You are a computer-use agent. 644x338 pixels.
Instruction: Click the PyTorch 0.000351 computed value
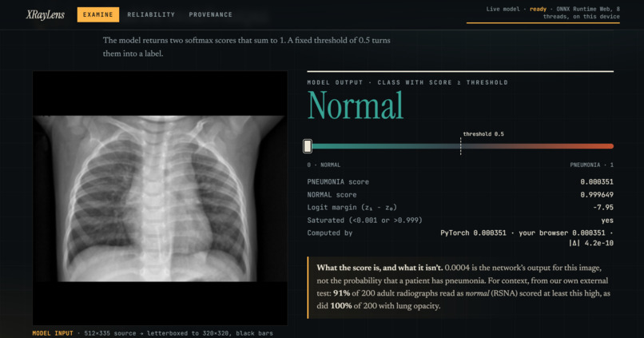coord(473,233)
